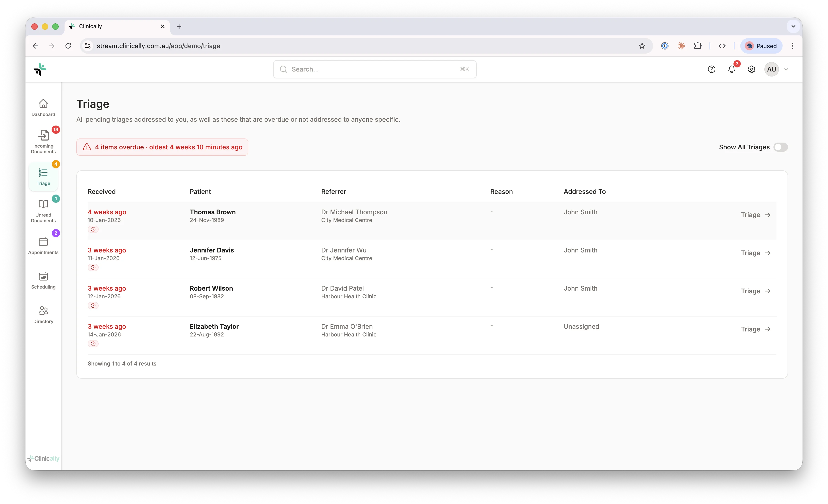
Task: Open the settings gear icon
Action: 751,69
